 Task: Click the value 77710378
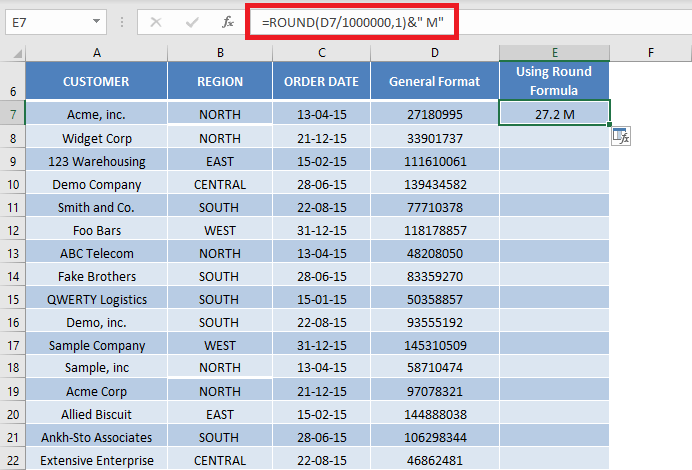click(435, 207)
